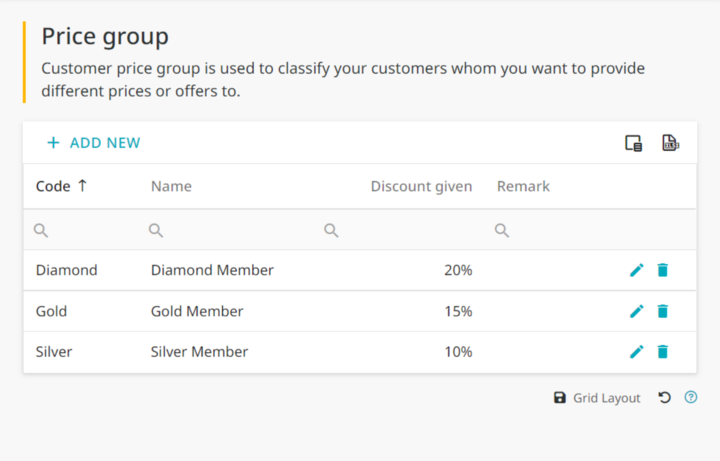Export grid data to Excel file
Image resolution: width=720 pixels, height=461 pixels.
[670, 143]
